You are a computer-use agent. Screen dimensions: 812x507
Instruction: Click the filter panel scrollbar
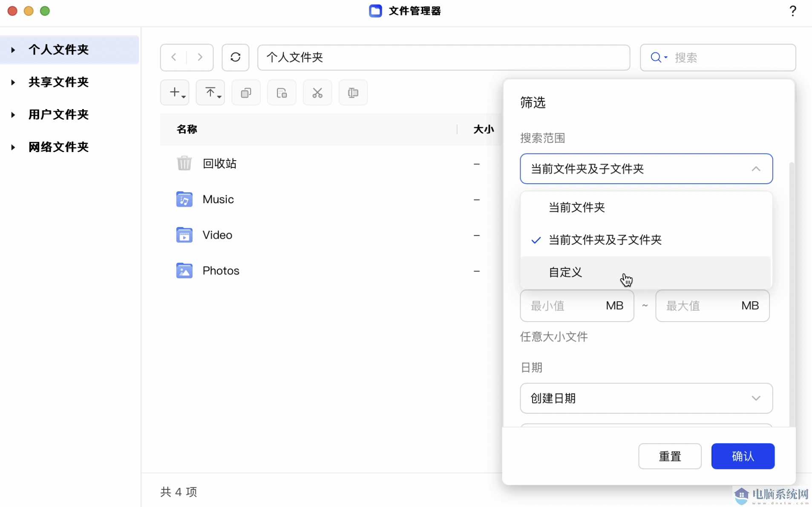coord(792,294)
